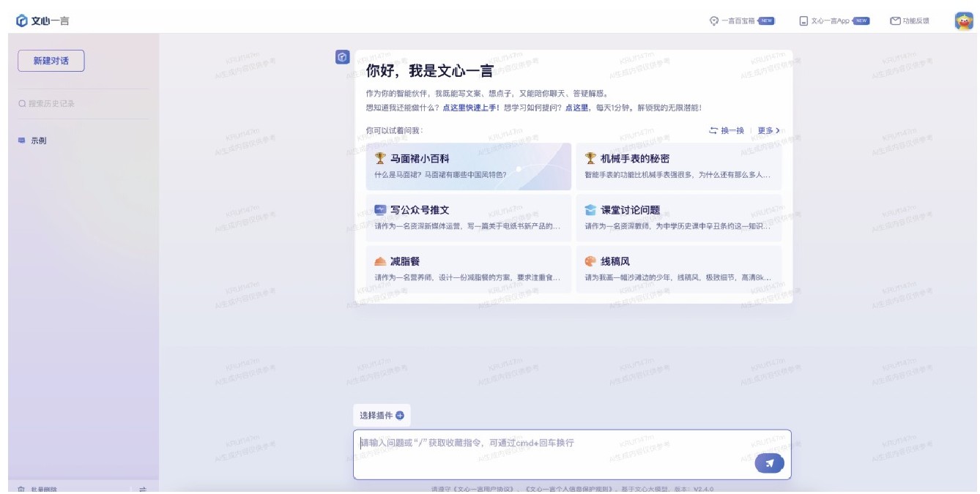Send the message with the arrow button

[x=769, y=463]
